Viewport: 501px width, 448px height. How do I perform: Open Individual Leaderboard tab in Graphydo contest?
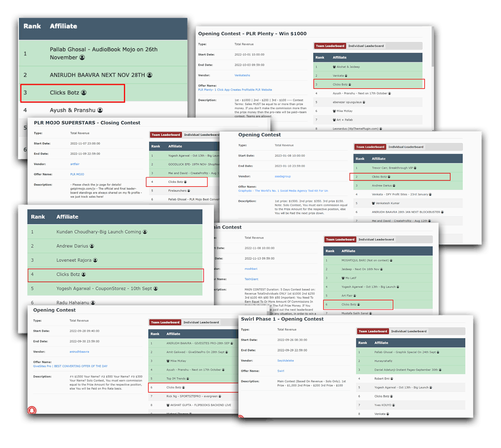405,147
